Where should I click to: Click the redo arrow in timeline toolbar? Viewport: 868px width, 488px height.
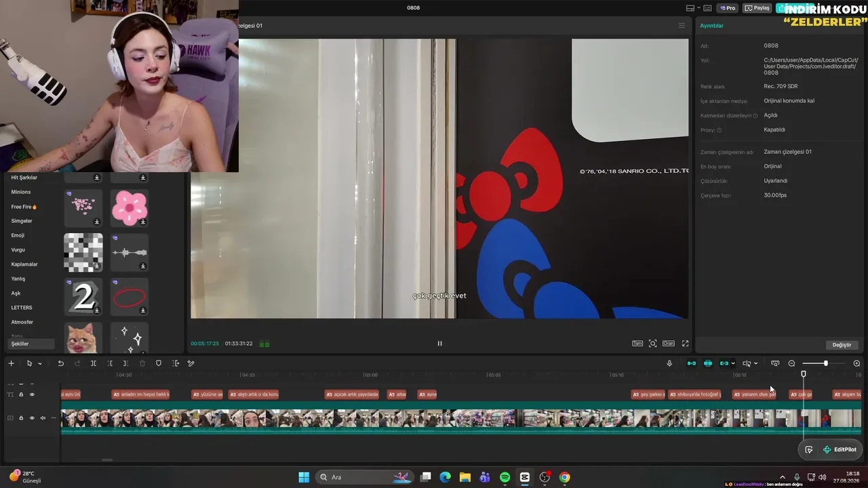77,363
